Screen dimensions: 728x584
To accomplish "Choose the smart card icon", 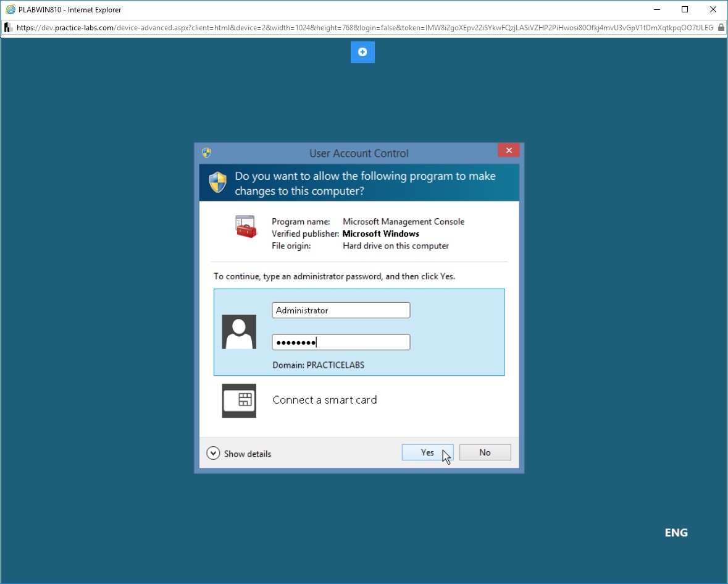I will click(239, 400).
